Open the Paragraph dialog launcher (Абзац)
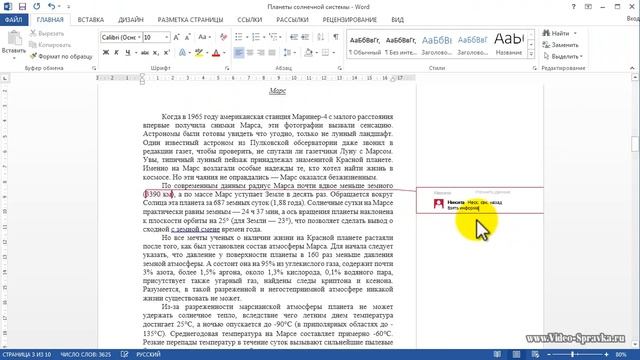Image resolution: width=640 pixels, height=360 pixels. tap(340, 68)
